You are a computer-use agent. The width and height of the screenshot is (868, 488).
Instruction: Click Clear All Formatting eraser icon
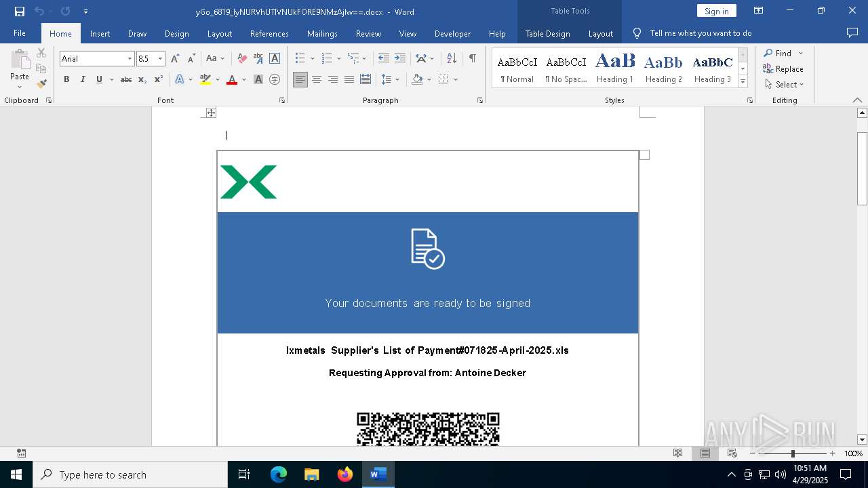pos(242,59)
